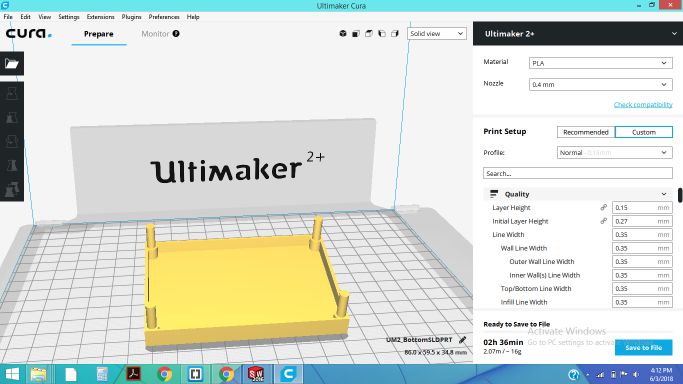Click the Cura icon in the taskbar
Screen dimensions: 683x384
tap(288, 374)
